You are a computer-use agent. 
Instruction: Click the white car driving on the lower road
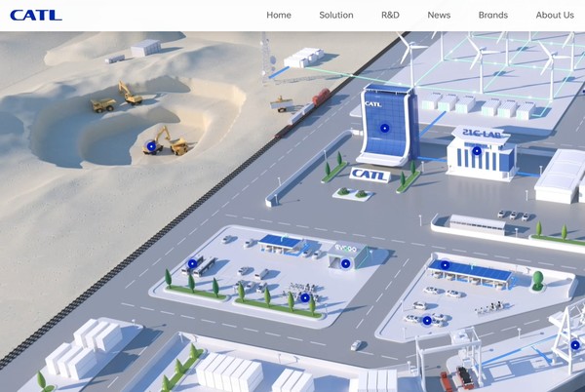pos(358,344)
